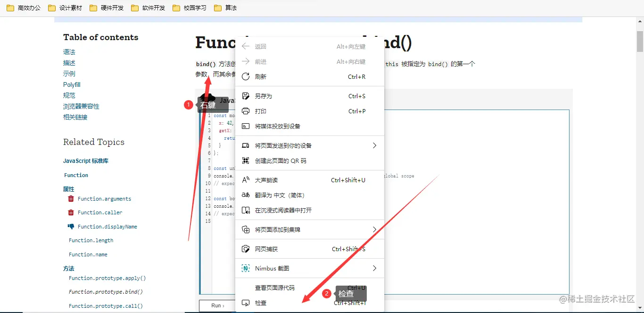Open Function link under Related Topics
This screenshot has width=644, height=313.
tap(76, 175)
